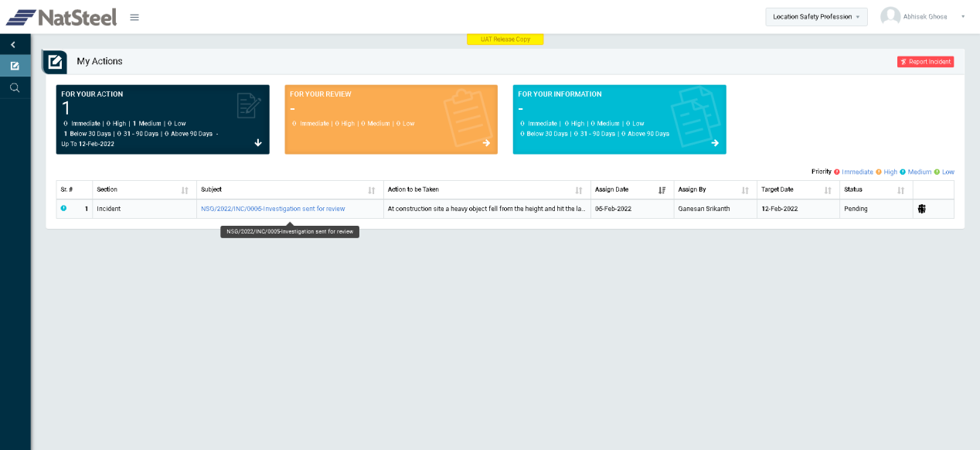Click the Subject column header text
980x450 pixels.
point(211,189)
